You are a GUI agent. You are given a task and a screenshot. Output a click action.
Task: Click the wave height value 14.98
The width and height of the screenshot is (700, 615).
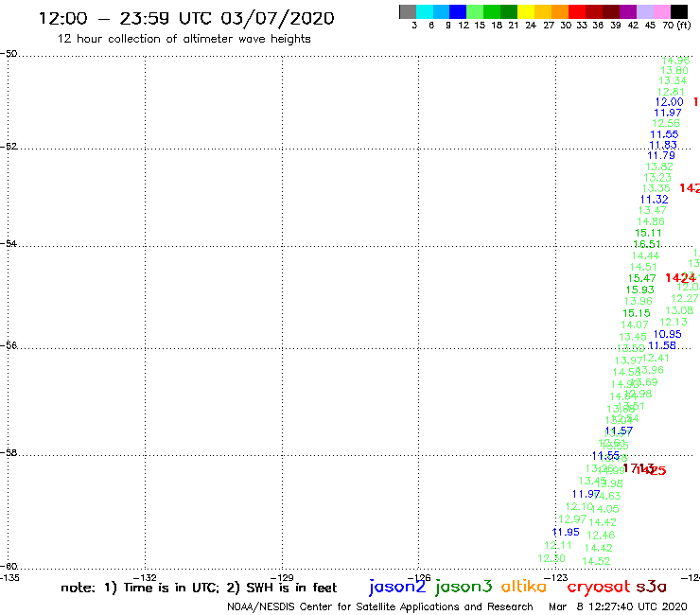click(675, 61)
